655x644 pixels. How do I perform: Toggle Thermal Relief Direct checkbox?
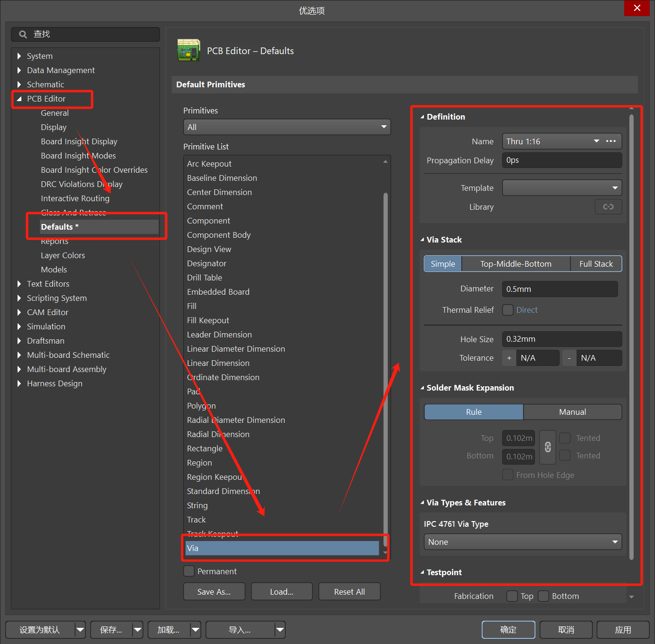(508, 310)
